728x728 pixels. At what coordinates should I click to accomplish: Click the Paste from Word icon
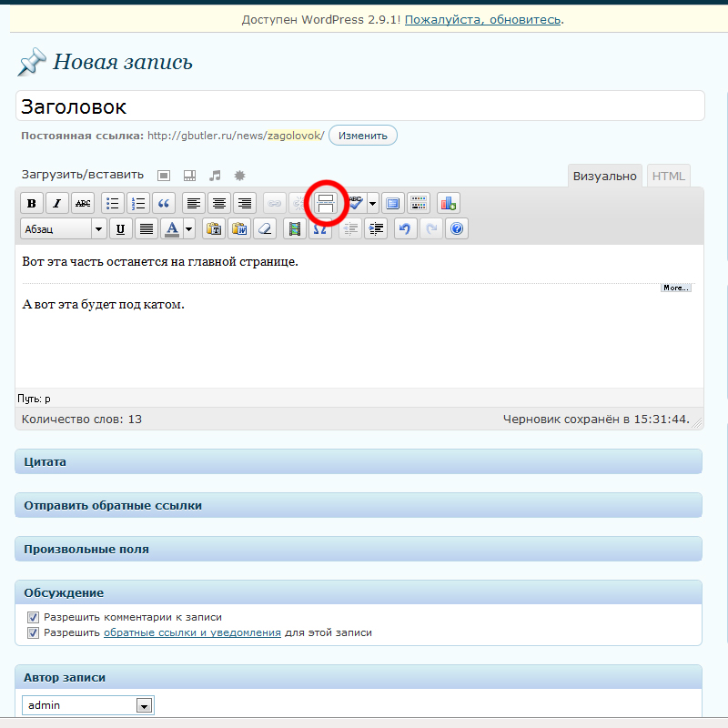pyautogui.click(x=239, y=228)
